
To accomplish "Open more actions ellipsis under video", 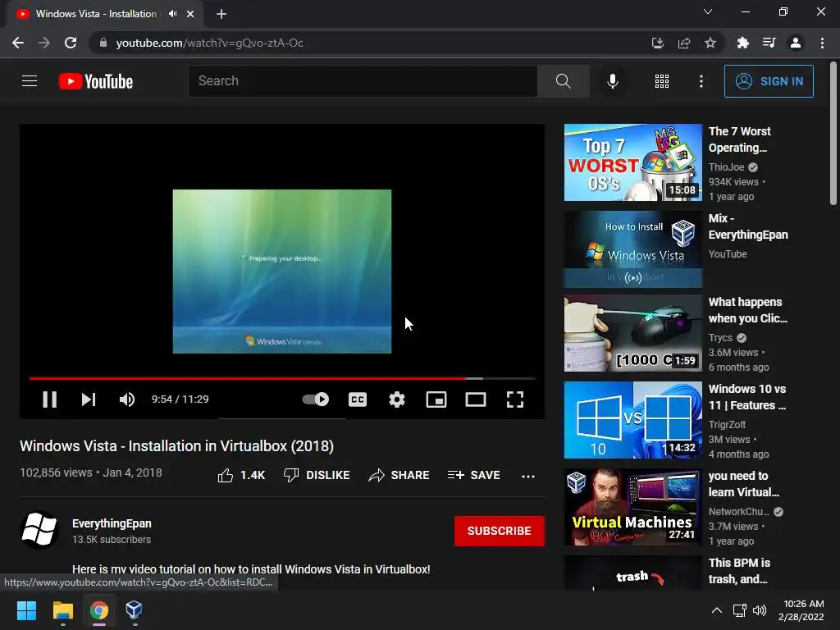I will pyautogui.click(x=528, y=477).
